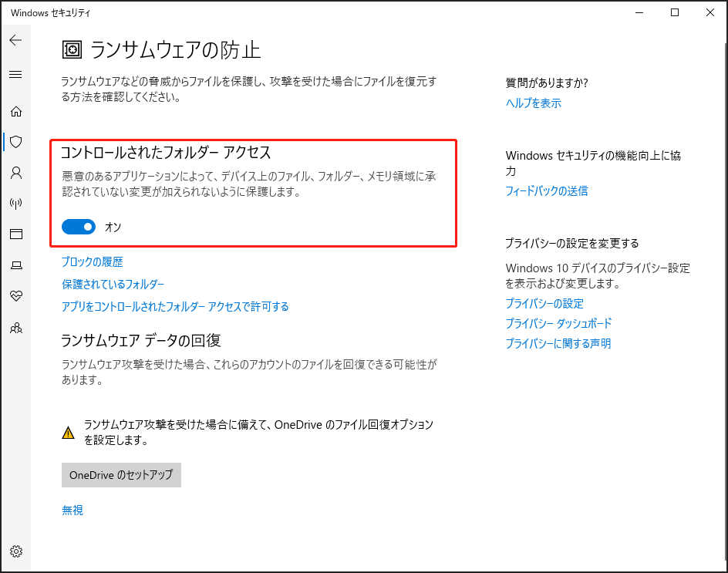
Task: Click the yellow warning triangle icon
Action: point(68,433)
